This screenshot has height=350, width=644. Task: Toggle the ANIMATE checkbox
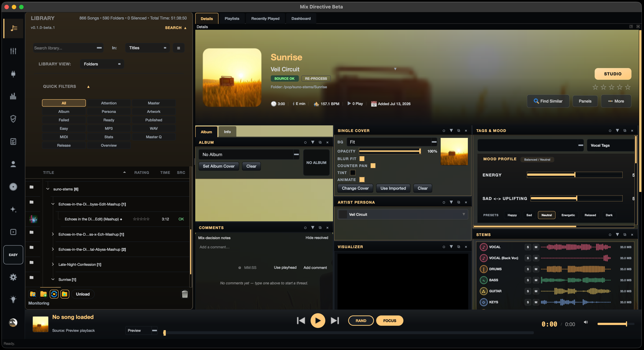click(362, 180)
